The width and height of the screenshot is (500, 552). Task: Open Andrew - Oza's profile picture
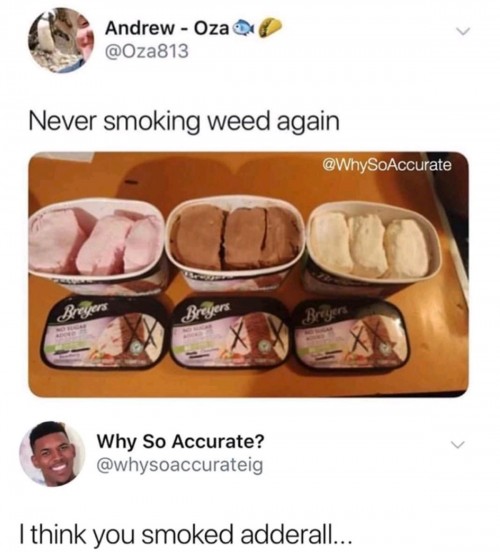click(63, 40)
